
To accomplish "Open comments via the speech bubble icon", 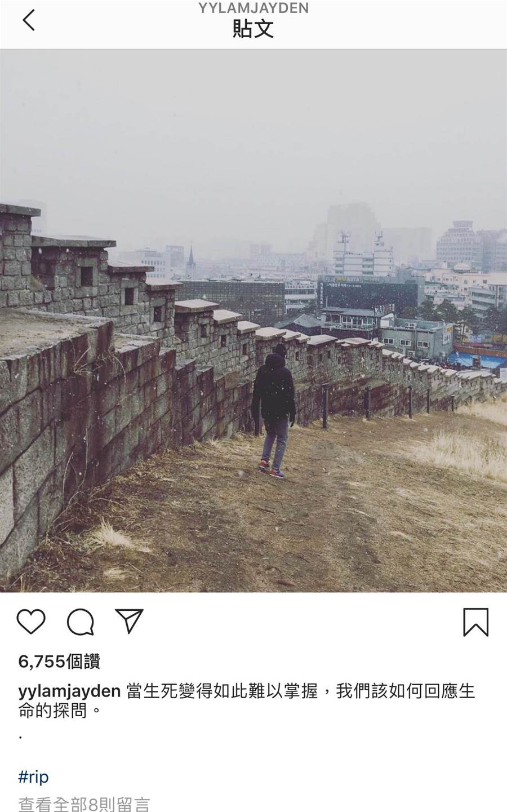I will [81, 622].
